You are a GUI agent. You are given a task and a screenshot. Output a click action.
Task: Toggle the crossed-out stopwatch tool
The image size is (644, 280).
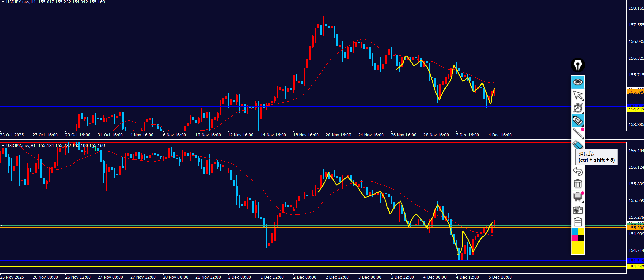click(577, 108)
